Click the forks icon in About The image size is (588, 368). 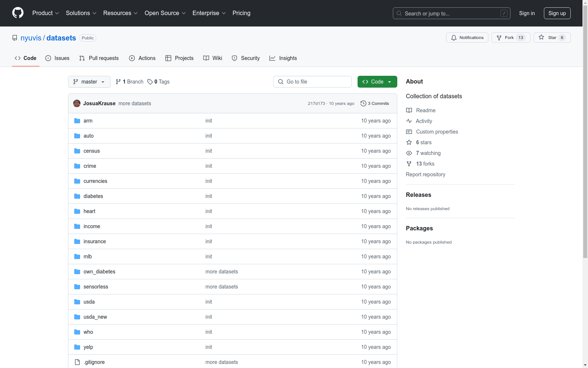409,164
